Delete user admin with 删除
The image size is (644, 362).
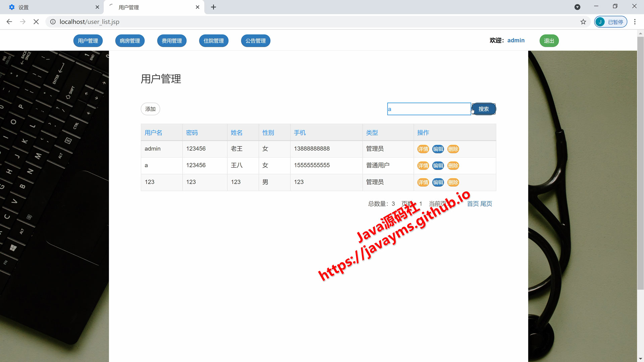(453, 149)
